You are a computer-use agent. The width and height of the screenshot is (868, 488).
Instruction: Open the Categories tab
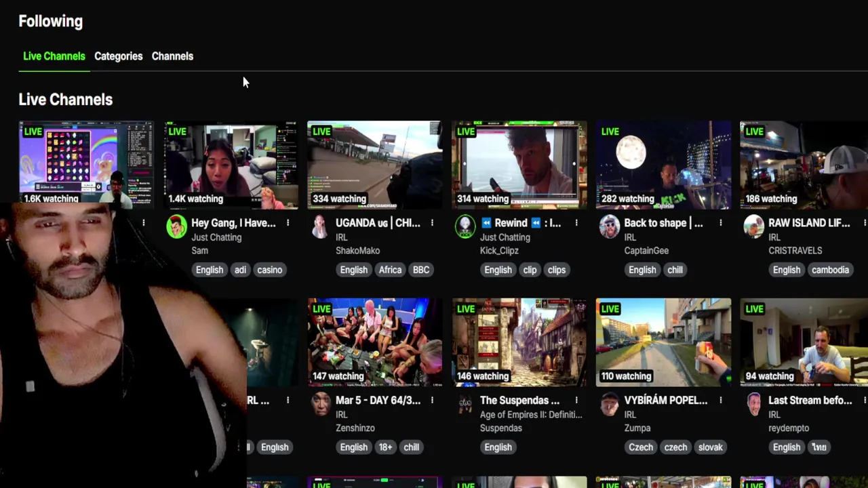[119, 56]
